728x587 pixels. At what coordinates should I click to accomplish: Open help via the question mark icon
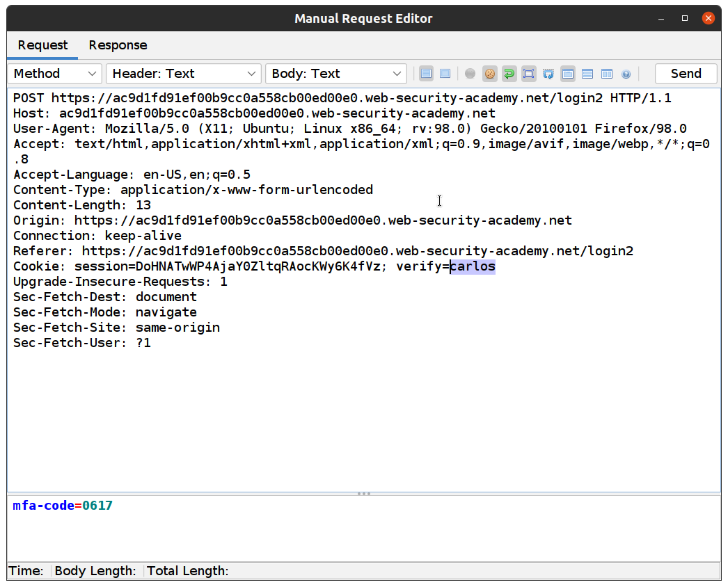626,74
